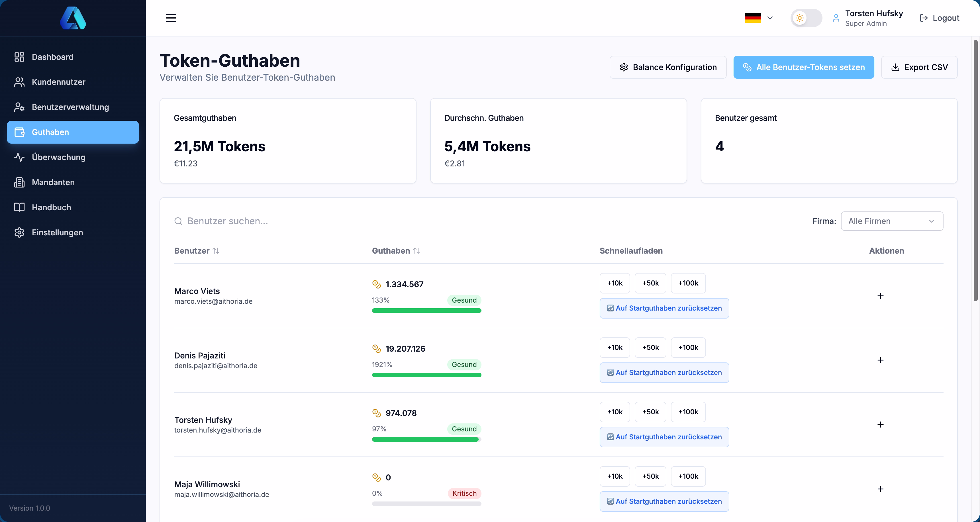The image size is (980, 522).
Task: Add +50k tokens to Maja Willimowski
Action: tap(650, 476)
